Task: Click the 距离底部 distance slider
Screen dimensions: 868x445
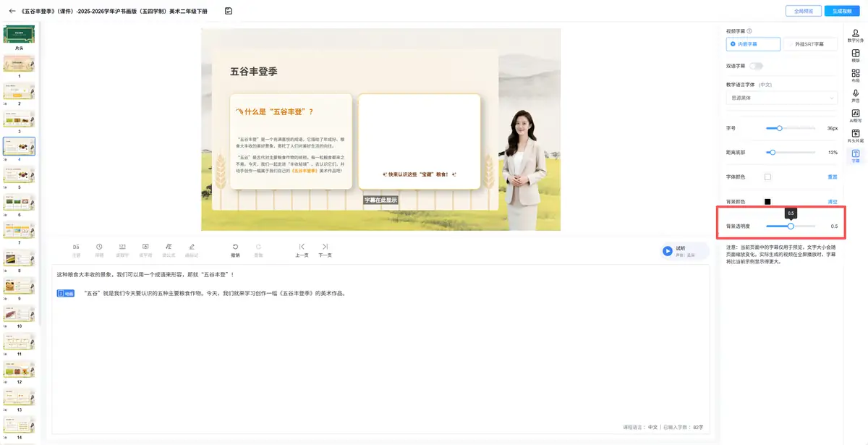Action: (x=791, y=153)
